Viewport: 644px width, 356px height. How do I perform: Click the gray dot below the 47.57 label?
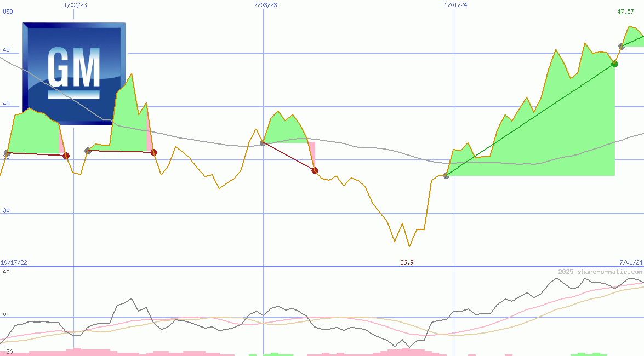click(622, 46)
